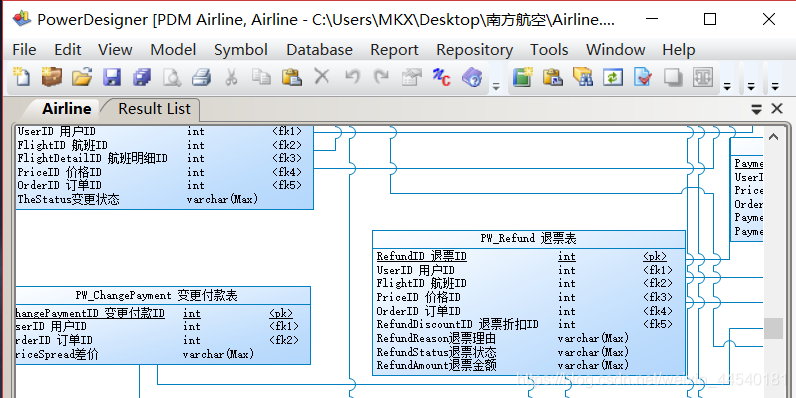Click the Check Model document icon
Viewport: 796px width, 398px height.
pos(643,77)
